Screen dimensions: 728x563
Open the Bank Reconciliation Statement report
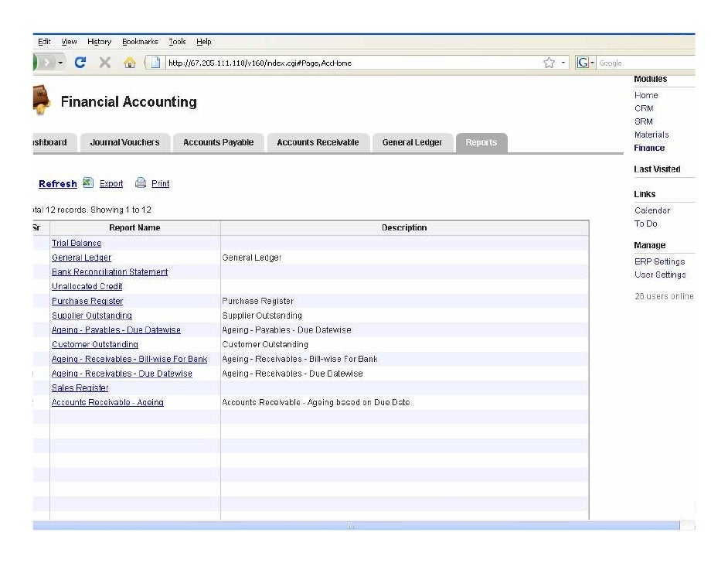tap(109, 272)
